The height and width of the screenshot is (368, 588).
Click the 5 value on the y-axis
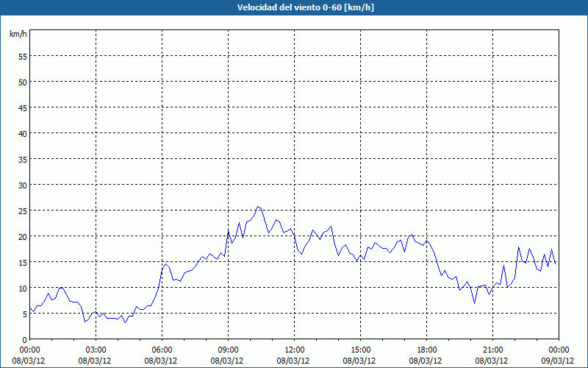coord(24,314)
